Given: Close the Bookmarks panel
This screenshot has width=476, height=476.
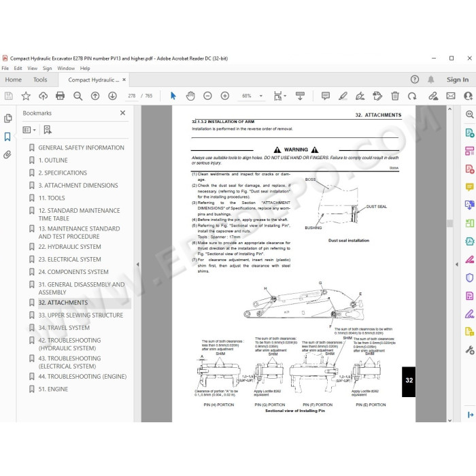Looking at the screenshot, I should (122, 113).
